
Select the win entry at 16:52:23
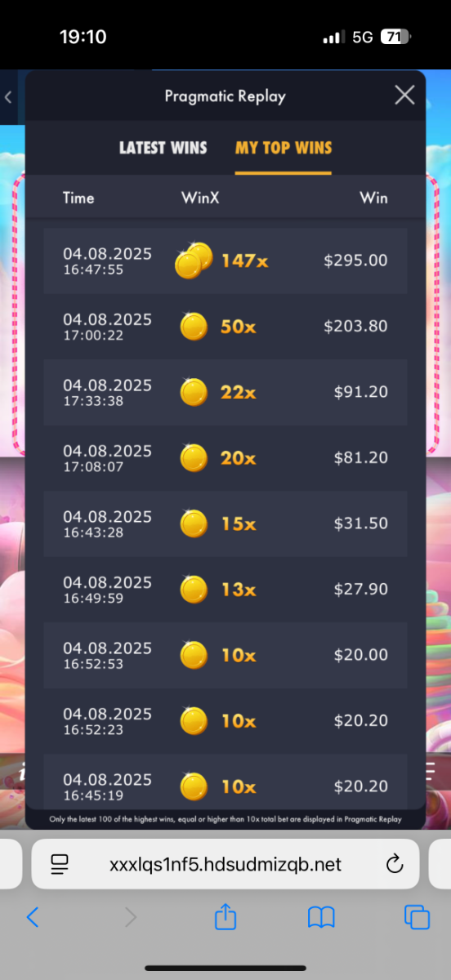pyautogui.click(x=225, y=720)
